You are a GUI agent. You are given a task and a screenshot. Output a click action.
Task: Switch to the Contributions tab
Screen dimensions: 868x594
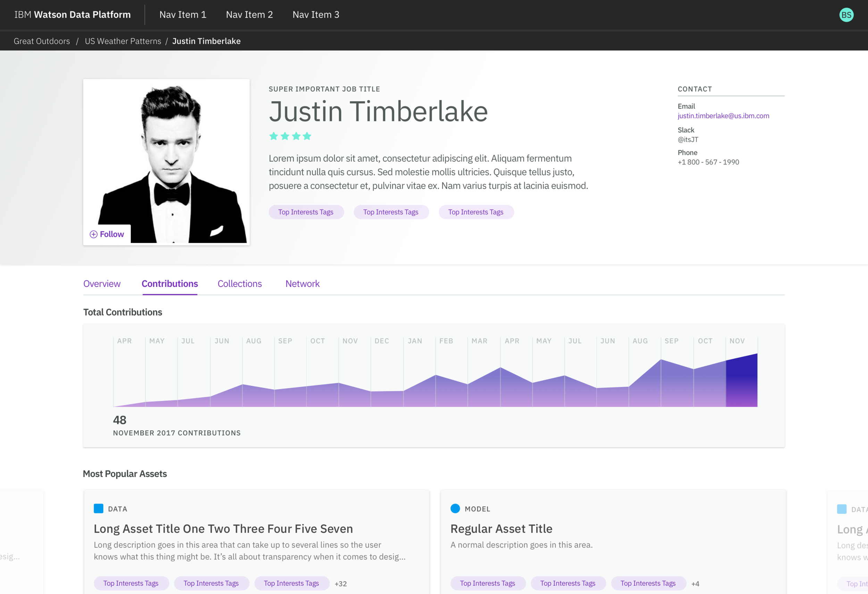tap(169, 284)
